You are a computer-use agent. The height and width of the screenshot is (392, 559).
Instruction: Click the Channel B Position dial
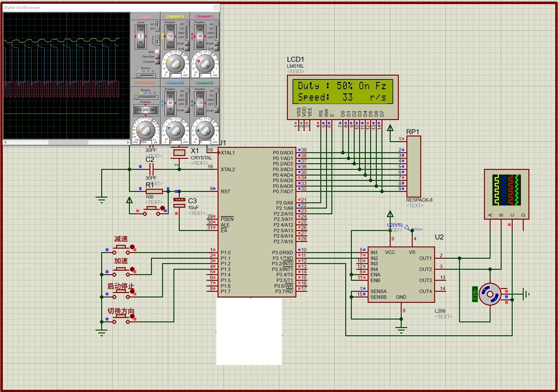[x=170, y=103]
